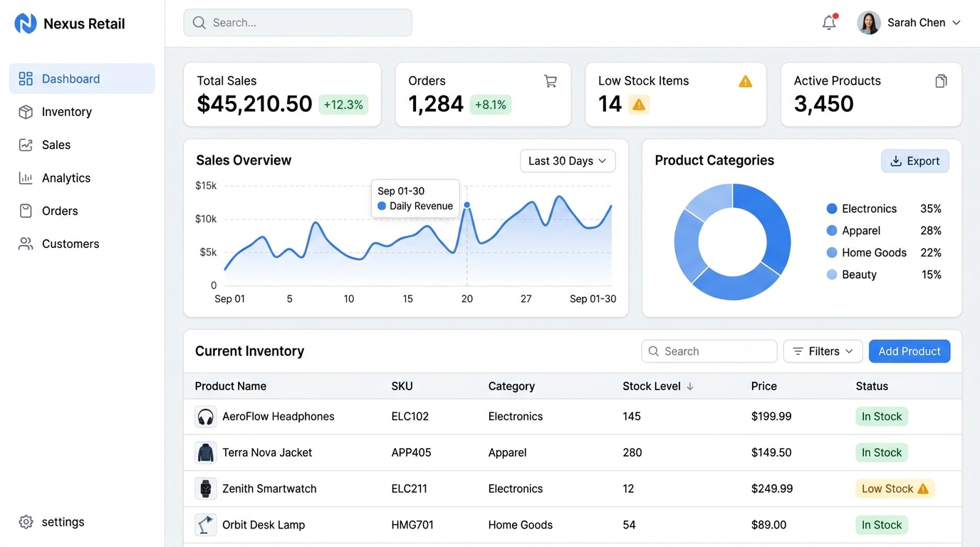This screenshot has width=980, height=547.
Task: Click the settings gear icon
Action: (26, 522)
